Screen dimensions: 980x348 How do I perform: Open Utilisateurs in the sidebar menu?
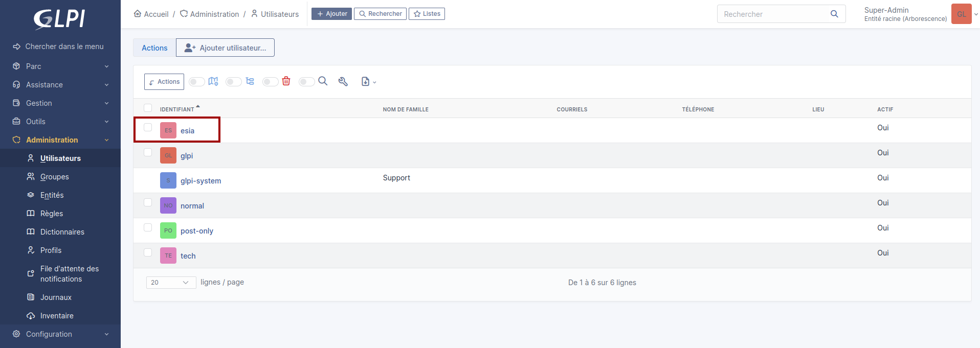click(x=60, y=158)
